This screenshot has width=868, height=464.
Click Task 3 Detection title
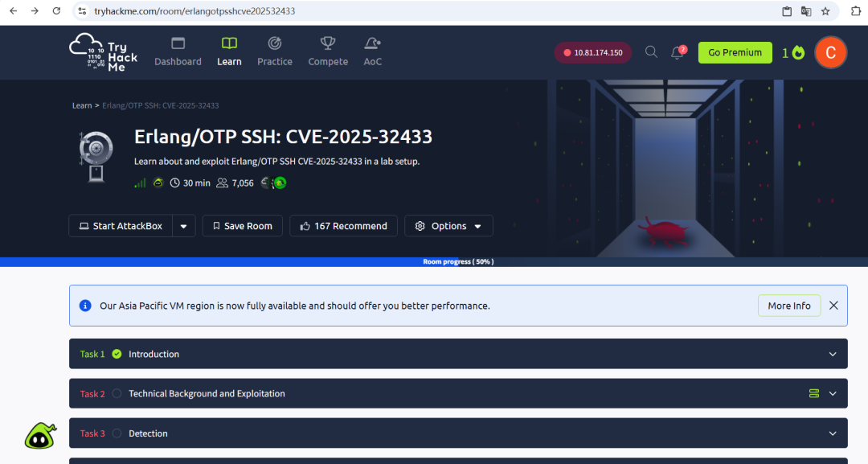pos(148,433)
